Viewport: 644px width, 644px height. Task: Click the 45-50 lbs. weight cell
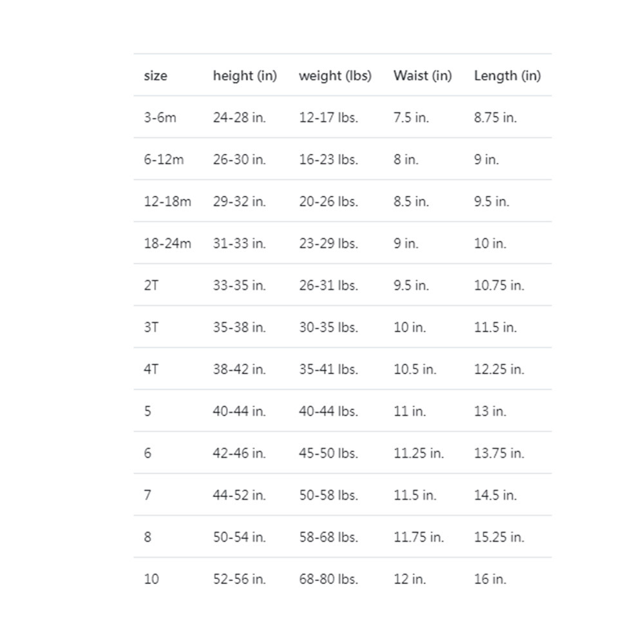click(328, 453)
